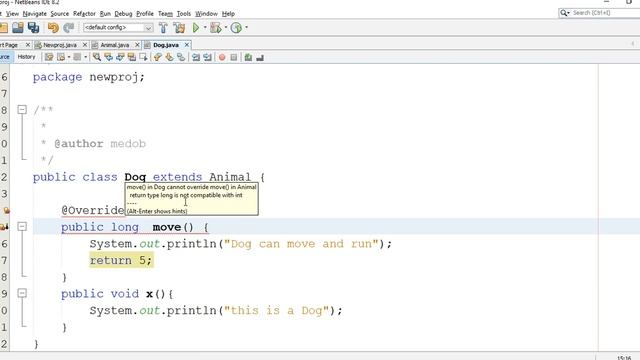Screen dimensions: 640x360
Task: Open Run Project dropdown arrow
Action: click(x=205, y=27)
